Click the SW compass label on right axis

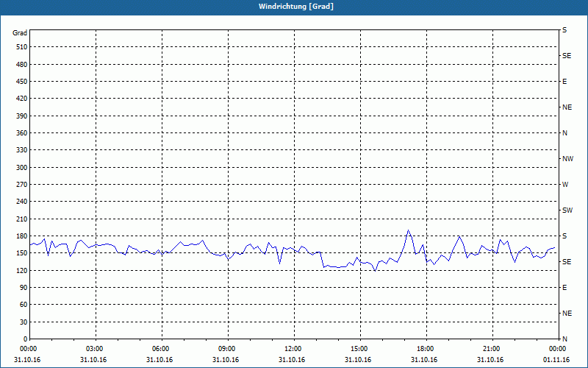pyautogui.click(x=567, y=210)
